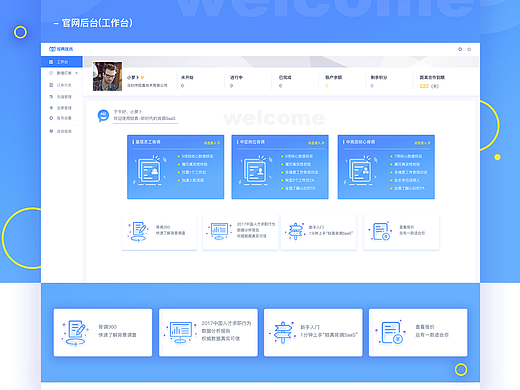
Task: Open 发票管理 in the sidebar
Action: pyautogui.click(x=64, y=108)
